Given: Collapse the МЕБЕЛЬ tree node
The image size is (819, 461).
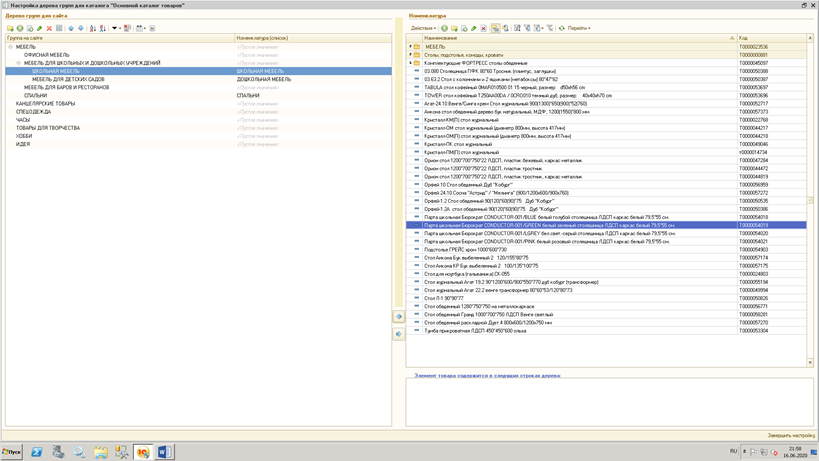Looking at the screenshot, I should click(11, 47).
